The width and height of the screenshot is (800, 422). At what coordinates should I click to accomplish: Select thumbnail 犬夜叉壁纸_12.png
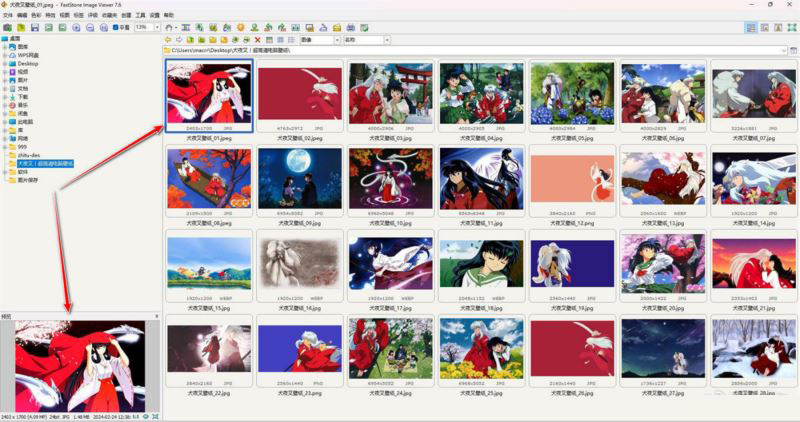[x=572, y=179]
